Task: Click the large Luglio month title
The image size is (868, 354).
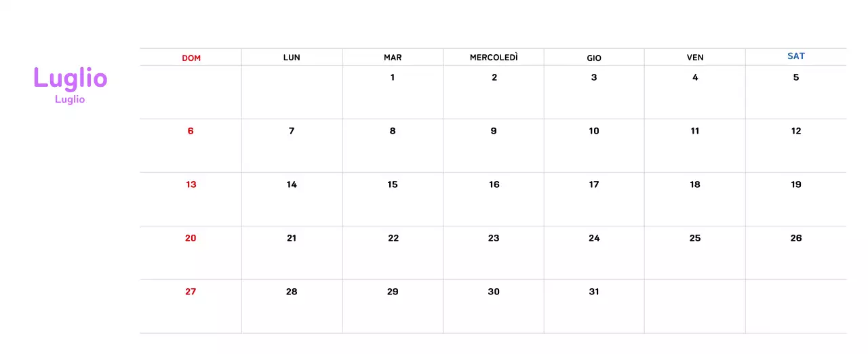Action: click(x=71, y=79)
